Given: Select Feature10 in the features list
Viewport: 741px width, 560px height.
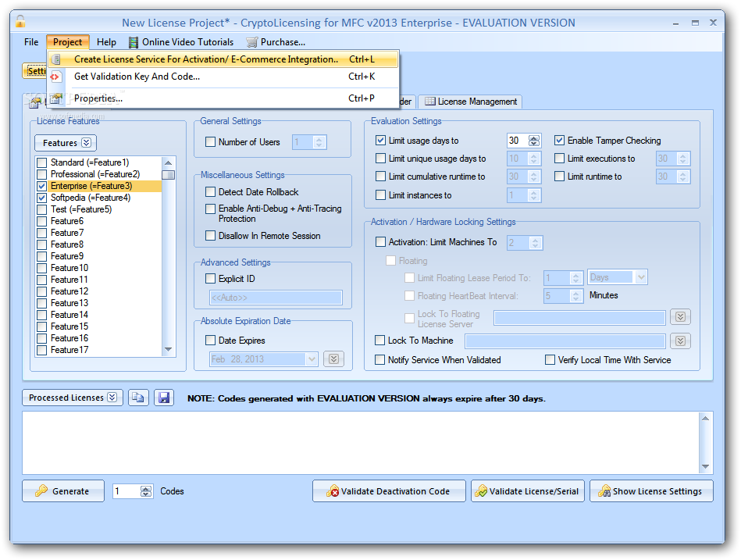Looking at the screenshot, I should [69, 268].
